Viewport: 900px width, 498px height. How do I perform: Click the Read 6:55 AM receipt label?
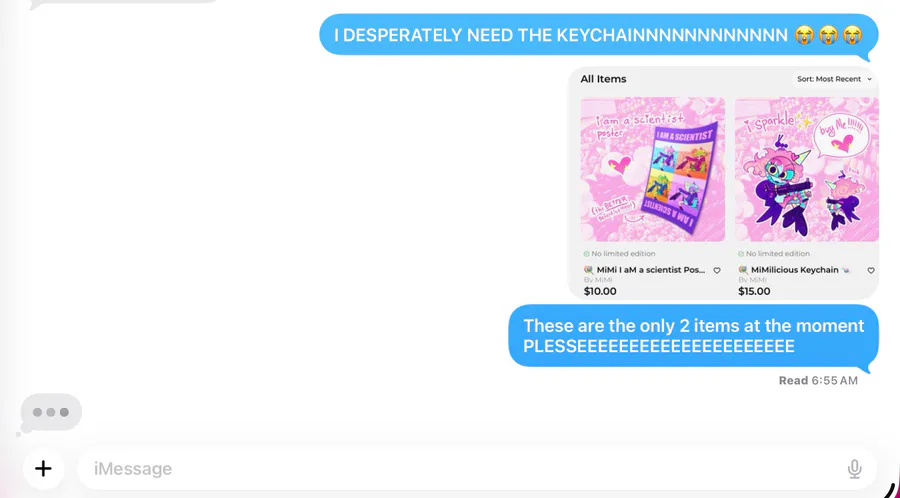(818, 380)
